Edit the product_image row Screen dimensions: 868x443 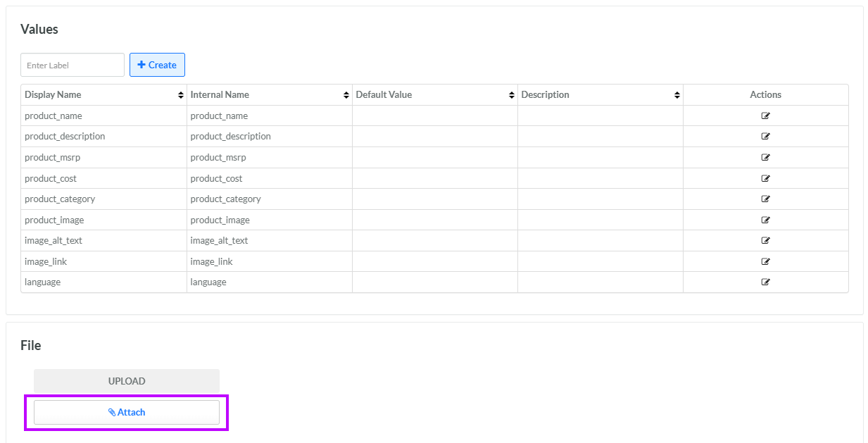click(765, 220)
